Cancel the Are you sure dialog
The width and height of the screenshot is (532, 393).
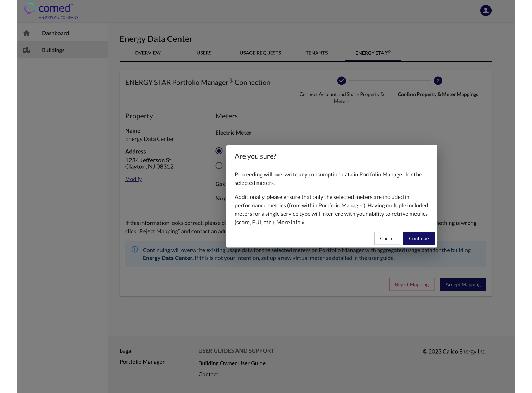(x=387, y=238)
